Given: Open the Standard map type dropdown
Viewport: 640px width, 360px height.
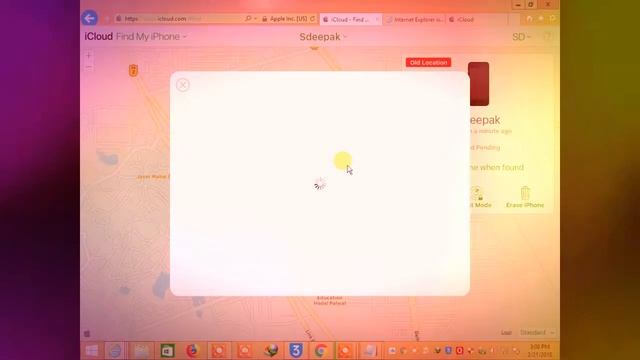Looking at the screenshot, I should [537, 333].
